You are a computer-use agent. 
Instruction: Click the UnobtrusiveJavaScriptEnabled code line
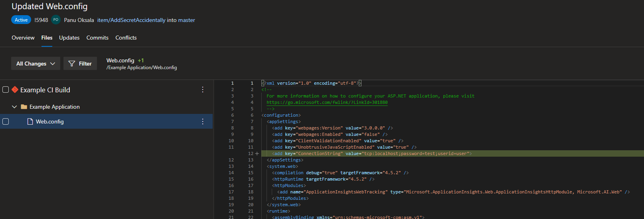tap(344, 147)
